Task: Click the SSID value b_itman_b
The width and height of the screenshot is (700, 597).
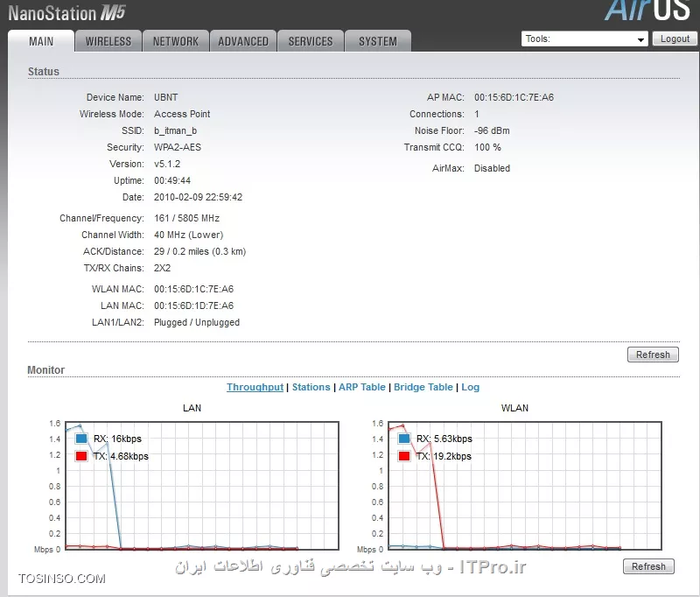Action: coord(176,130)
